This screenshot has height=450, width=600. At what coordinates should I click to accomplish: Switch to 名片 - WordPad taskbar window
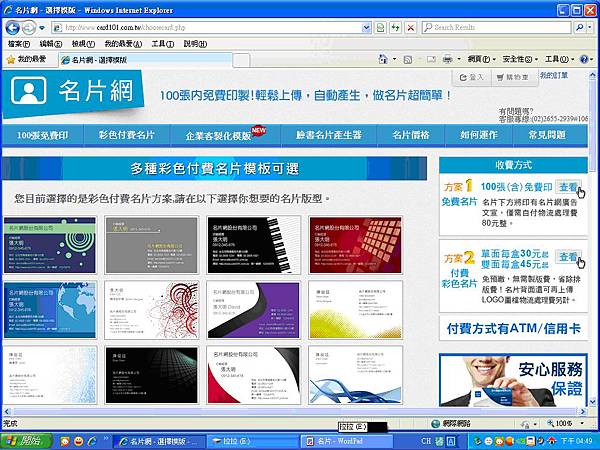pyautogui.click(x=346, y=441)
